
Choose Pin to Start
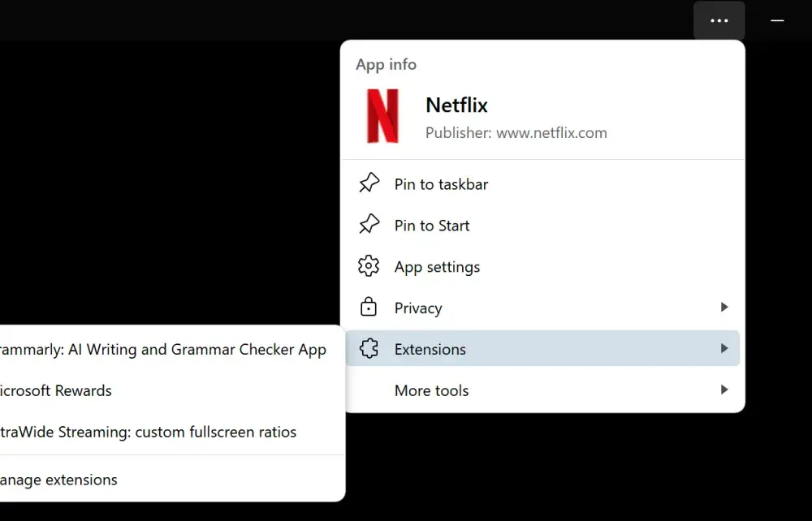coord(542,226)
